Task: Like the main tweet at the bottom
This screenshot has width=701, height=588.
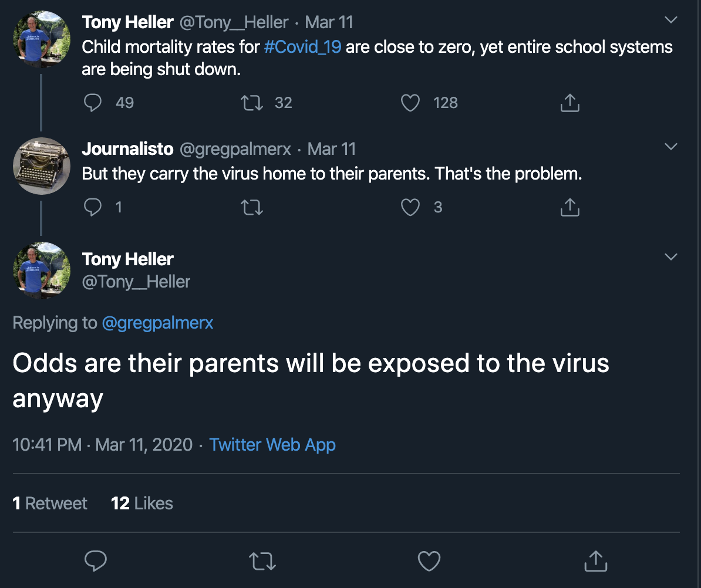Action: click(x=429, y=561)
